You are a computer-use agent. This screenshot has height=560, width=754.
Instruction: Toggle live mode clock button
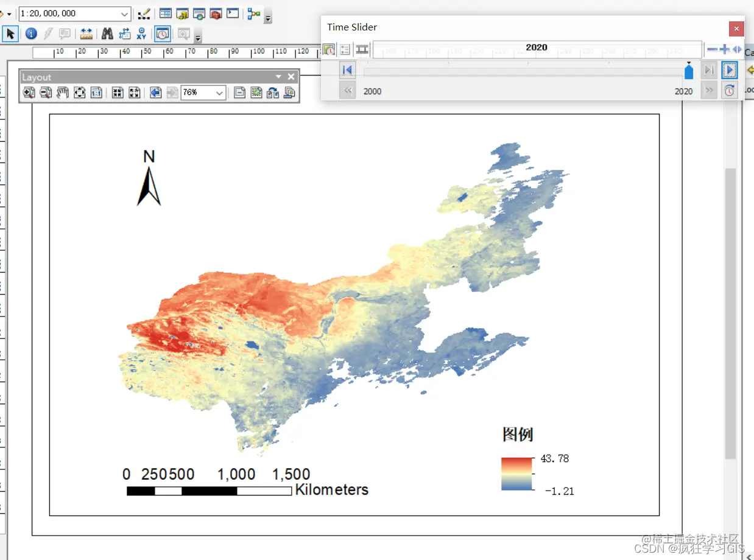[x=730, y=91]
